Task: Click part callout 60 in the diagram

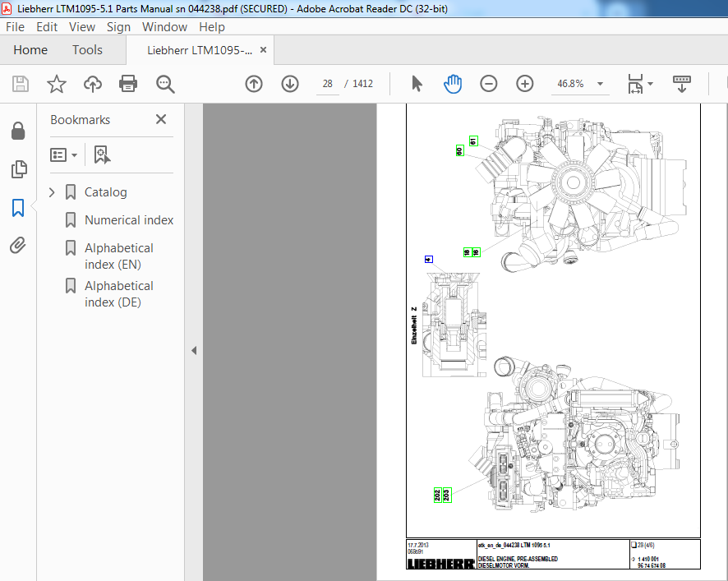Action: pyautogui.click(x=459, y=150)
